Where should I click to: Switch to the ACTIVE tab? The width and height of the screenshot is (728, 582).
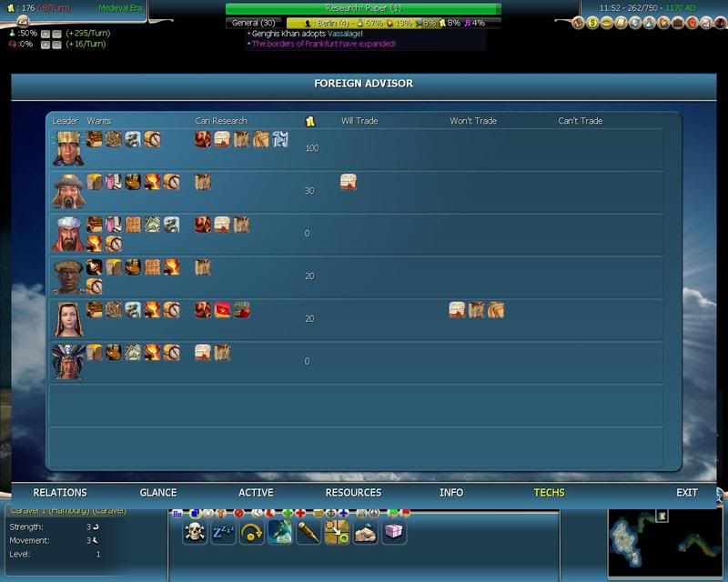pyautogui.click(x=256, y=492)
